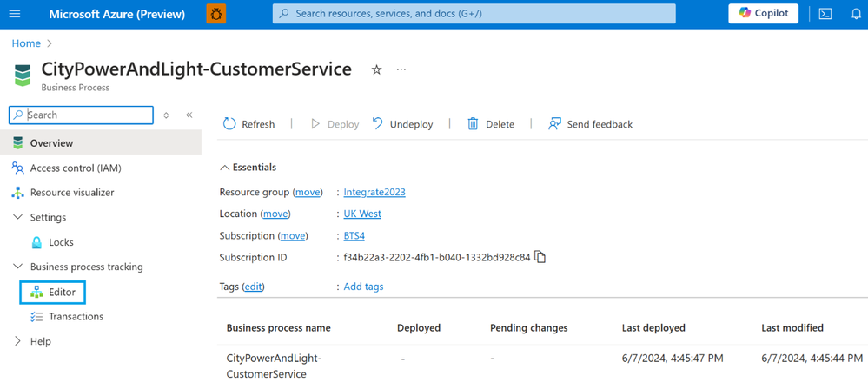868x382 pixels.
Task: Click the Last modified column header
Action: (792, 328)
